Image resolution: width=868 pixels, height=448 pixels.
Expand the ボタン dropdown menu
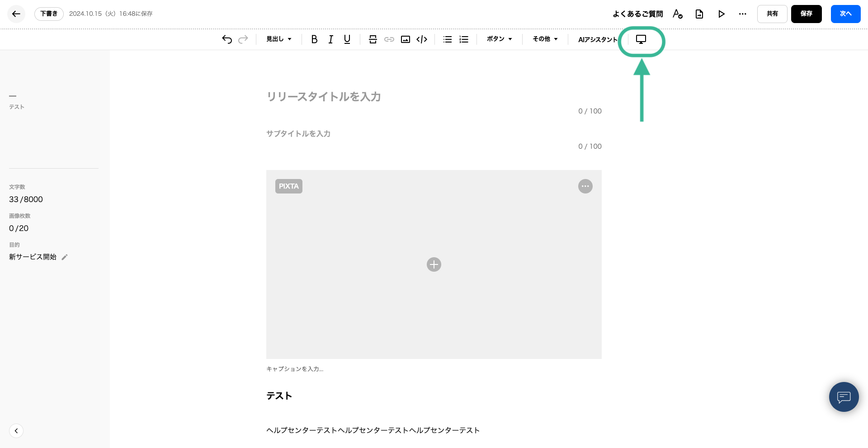tap(499, 39)
